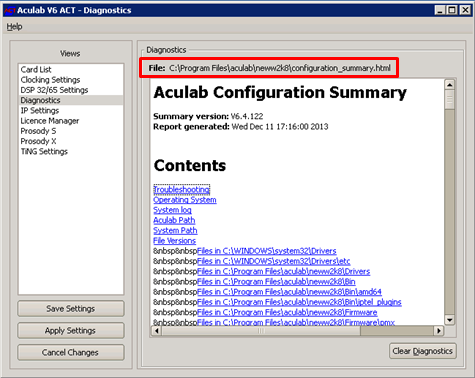Click the configuration_summary.html file path text
The height and width of the screenshot is (378, 475).
pos(280,68)
